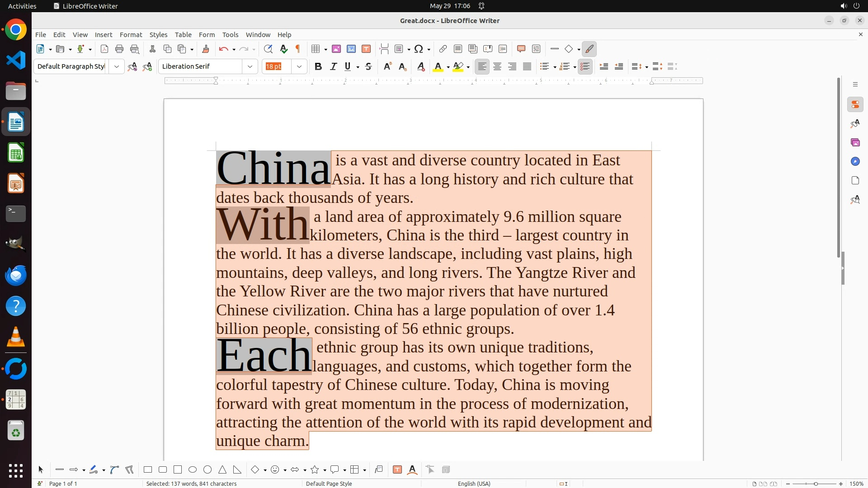
Task: Click the Clone Formatting paintbrush icon
Action: [205, 49]
